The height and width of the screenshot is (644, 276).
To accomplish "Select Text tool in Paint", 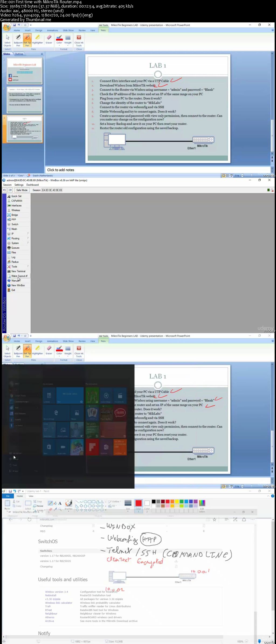I will pyautogui.click(x=60, y=503).
